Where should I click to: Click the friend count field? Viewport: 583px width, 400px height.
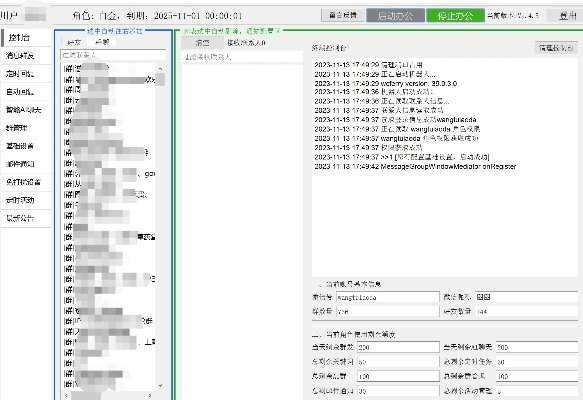coord(526,312)
